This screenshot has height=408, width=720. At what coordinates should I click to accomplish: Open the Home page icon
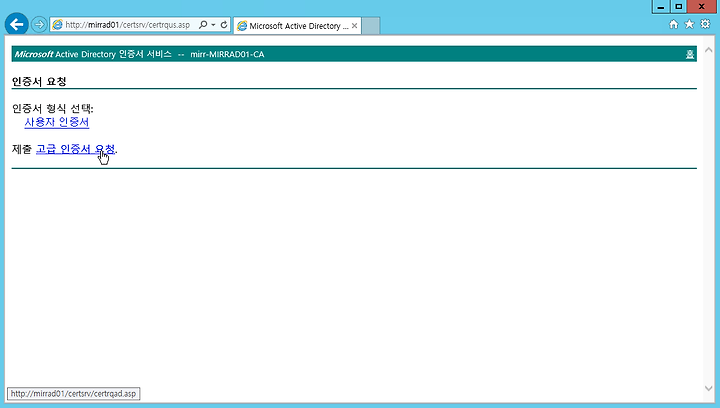point(674,24)
